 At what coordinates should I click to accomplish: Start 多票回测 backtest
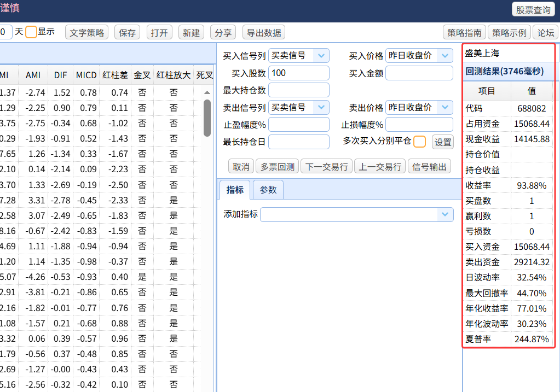coord(278,167)
